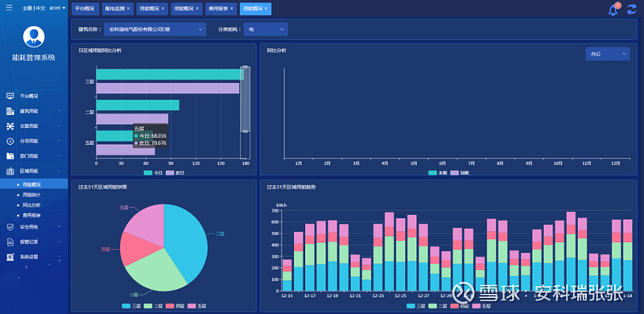This screenshot has height=314, width=644.
Task: Collapse the sidebar with the hamburger icon
Action: point(9,8)
